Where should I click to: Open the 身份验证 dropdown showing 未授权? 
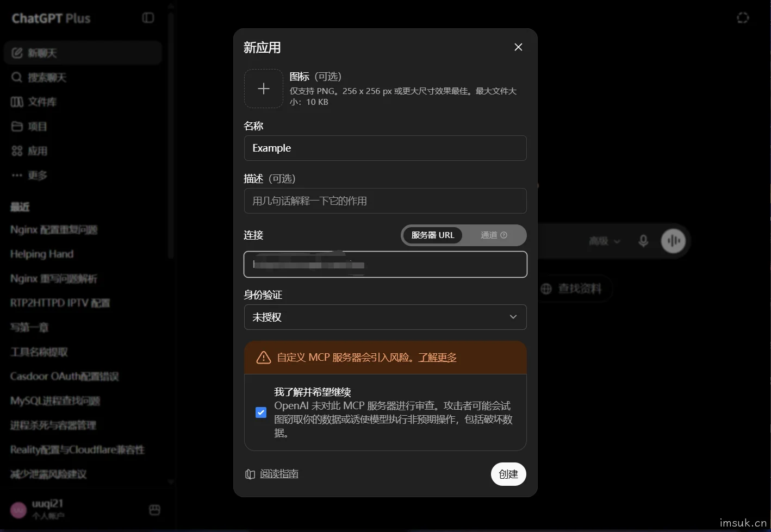click(386, 317)
